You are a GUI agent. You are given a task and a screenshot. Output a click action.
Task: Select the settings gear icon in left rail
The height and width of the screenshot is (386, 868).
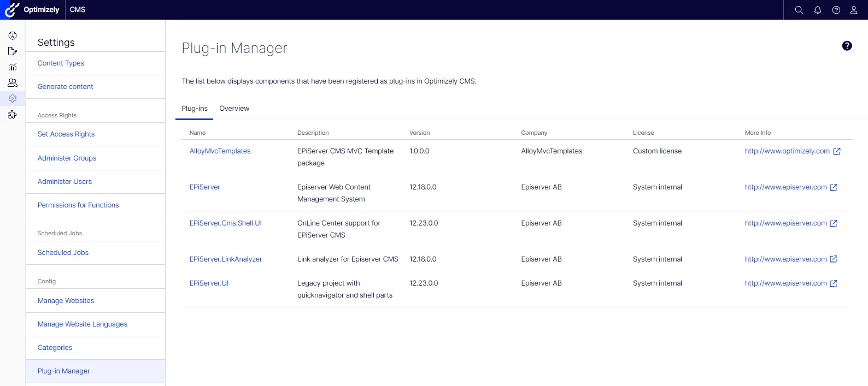(x=13, y=99)
